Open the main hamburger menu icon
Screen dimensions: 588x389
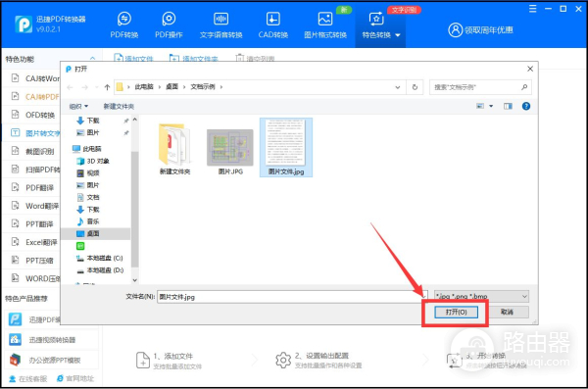pos(532,9)
